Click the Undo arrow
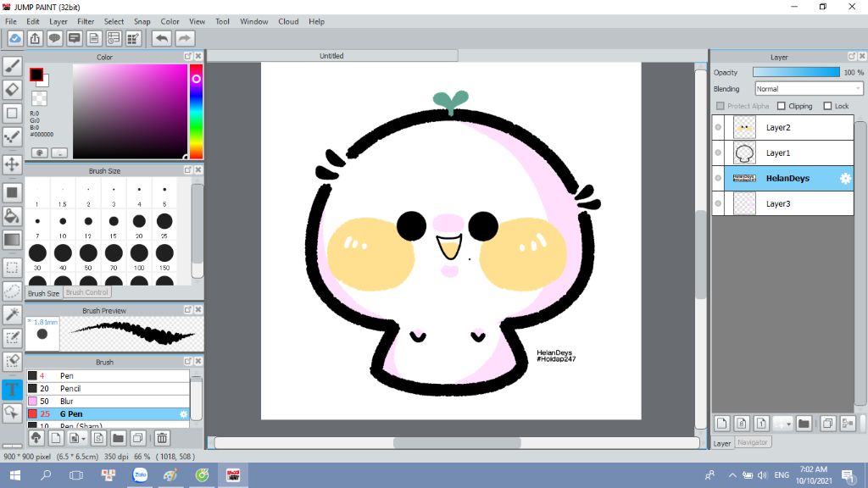Screen dimensions: 868x488 [162, 38]
